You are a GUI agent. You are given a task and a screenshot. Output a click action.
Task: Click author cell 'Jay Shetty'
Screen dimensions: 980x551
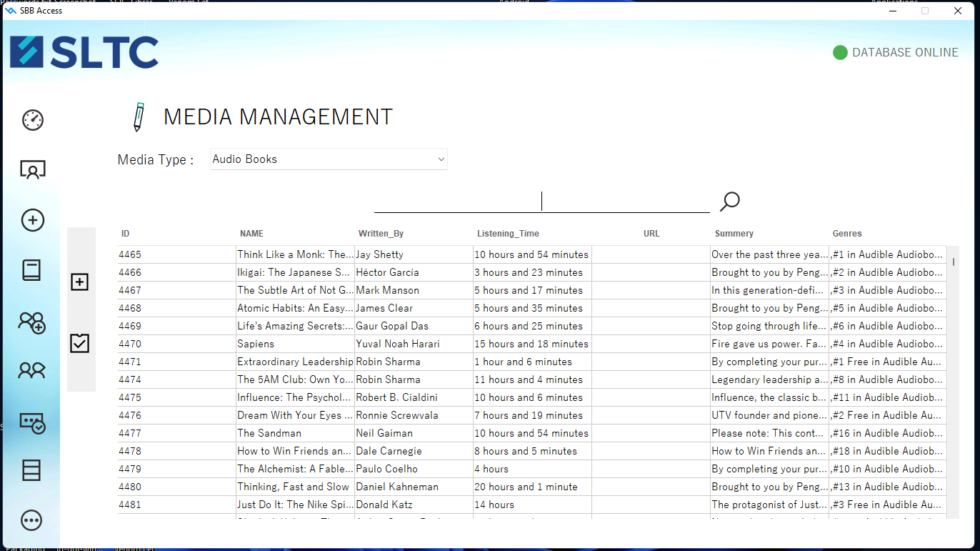(x=414, y=254)
